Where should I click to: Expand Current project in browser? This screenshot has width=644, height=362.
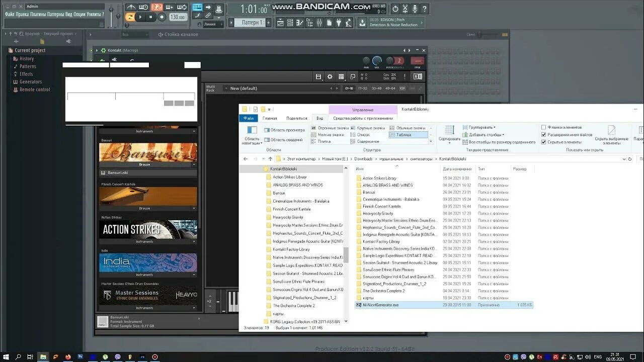pos(30,50)
